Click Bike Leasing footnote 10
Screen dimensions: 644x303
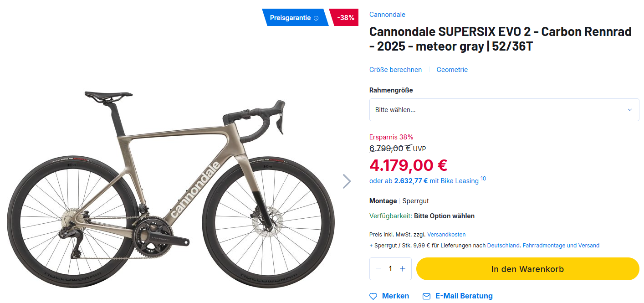(483, 179)
